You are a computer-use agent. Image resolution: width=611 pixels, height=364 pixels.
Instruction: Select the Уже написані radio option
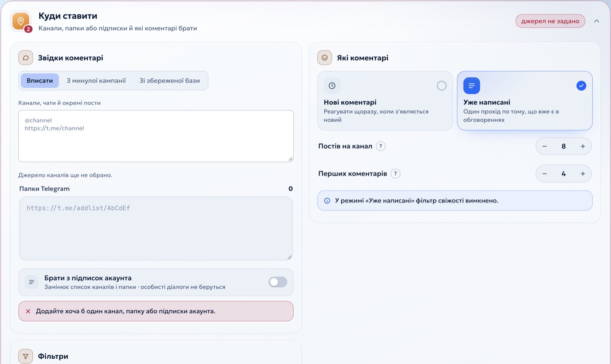click(x=581, y=86)
